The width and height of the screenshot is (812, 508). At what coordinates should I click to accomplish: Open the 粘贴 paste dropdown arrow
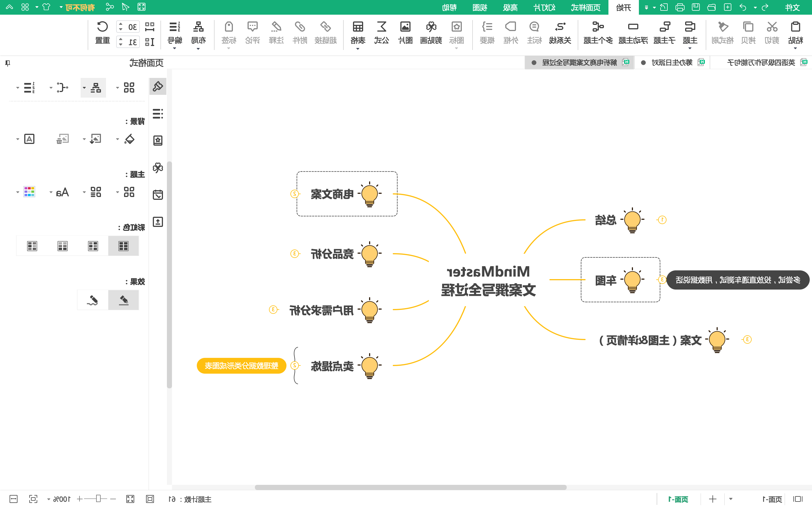795,48
